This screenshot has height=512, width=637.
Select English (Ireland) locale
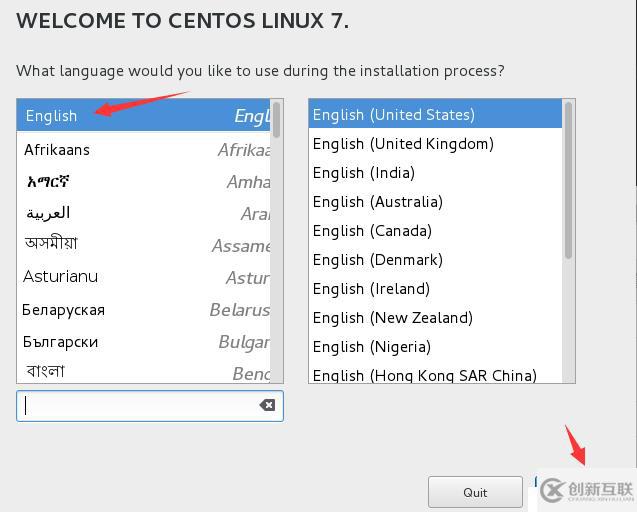[x=436, y=289]
